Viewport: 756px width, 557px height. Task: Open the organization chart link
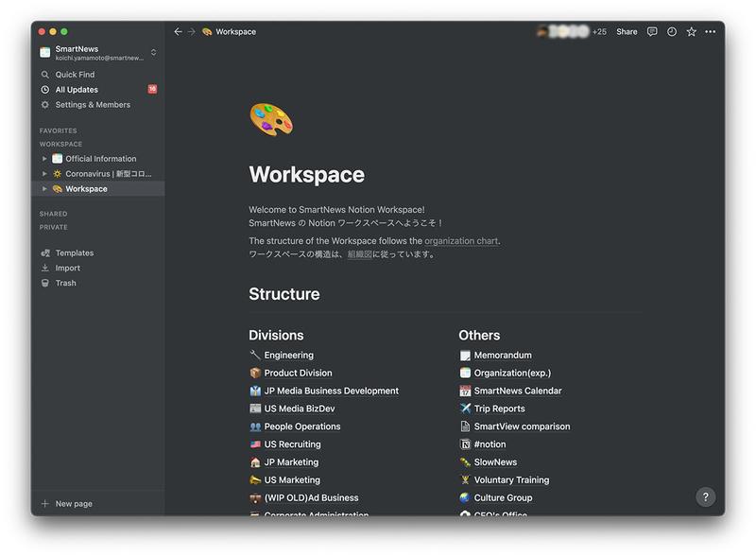point(460,241)
